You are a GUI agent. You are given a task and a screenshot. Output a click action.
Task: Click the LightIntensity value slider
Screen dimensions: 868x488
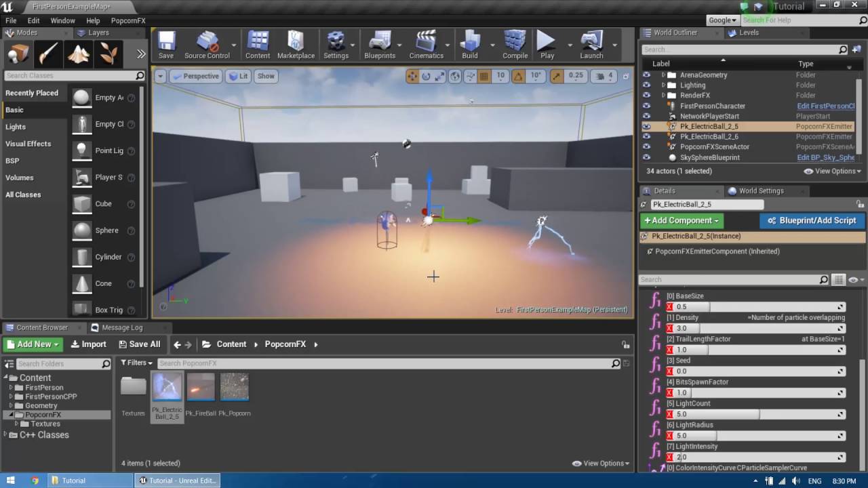pyautogui.click(x=761, y=457)
